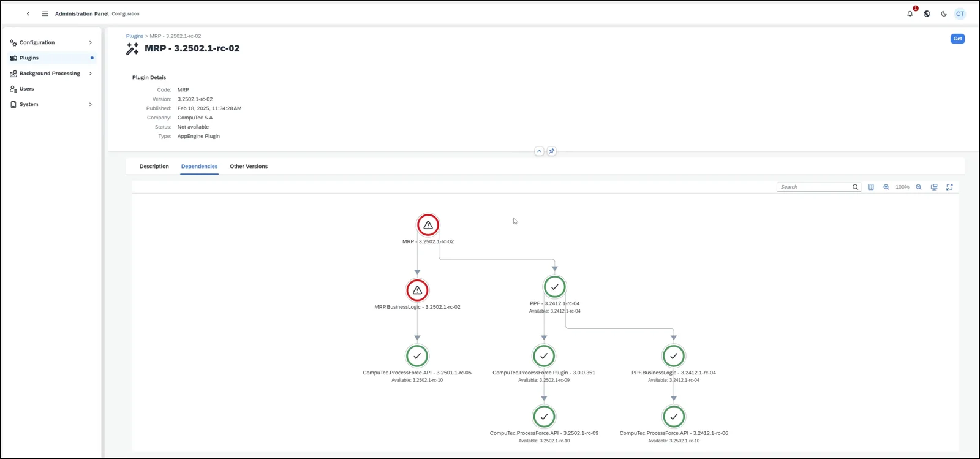This screenshot has height=459, width=980.
Task: Select the MRP - 3.2502.1-rc-02 warning node
Action: pos(428,225)
